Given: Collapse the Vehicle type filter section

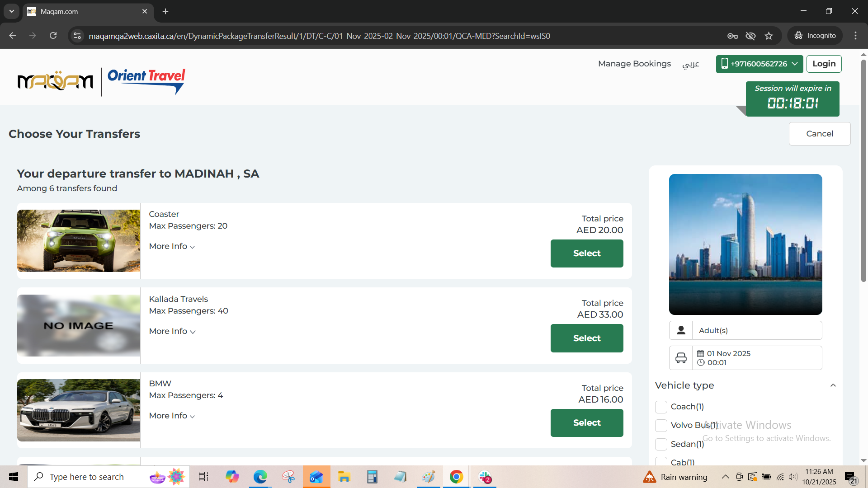Looking at the screenshot, I should (x=833, y=385).
